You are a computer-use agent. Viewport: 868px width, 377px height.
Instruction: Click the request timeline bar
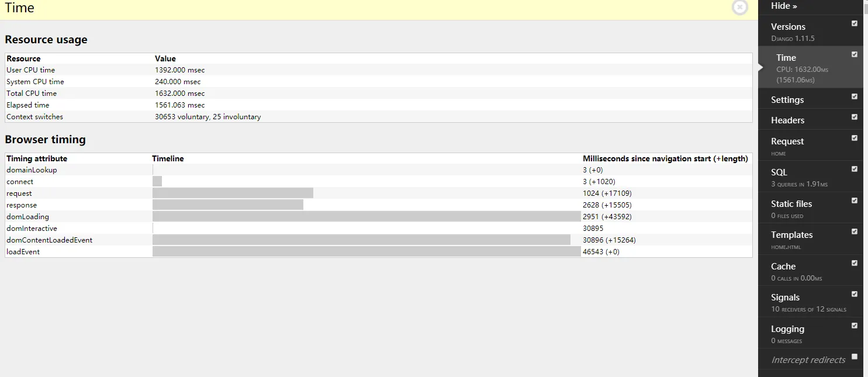pos(233,193)
